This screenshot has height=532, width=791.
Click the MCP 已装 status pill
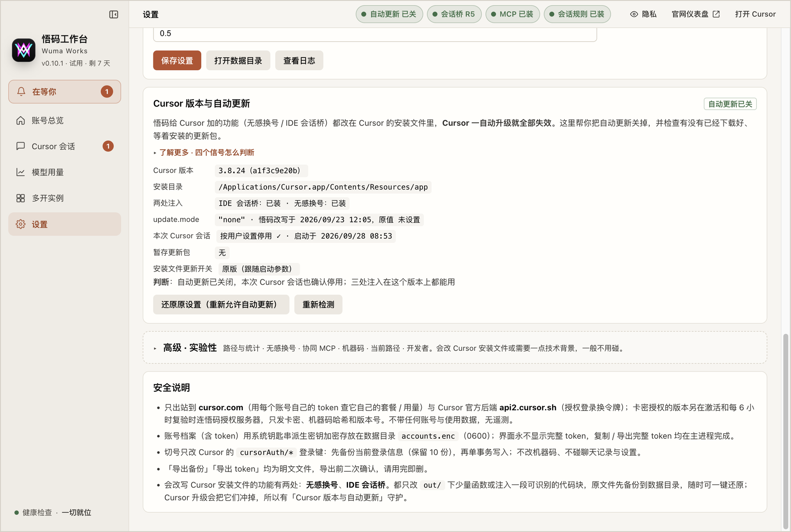coord(513,14)
